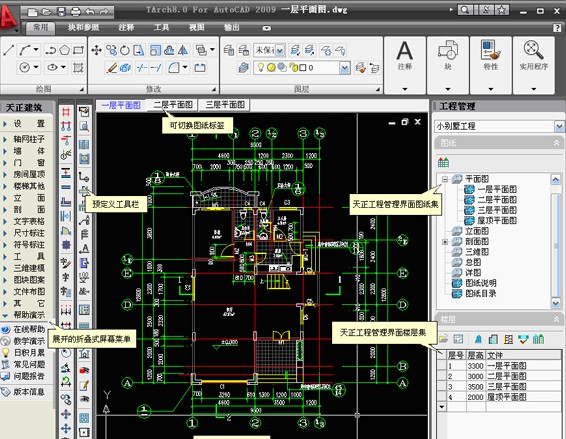Open the layer name dropdown arrow
This screenshot has width=566, height=439.
click(x=345, y=68)
